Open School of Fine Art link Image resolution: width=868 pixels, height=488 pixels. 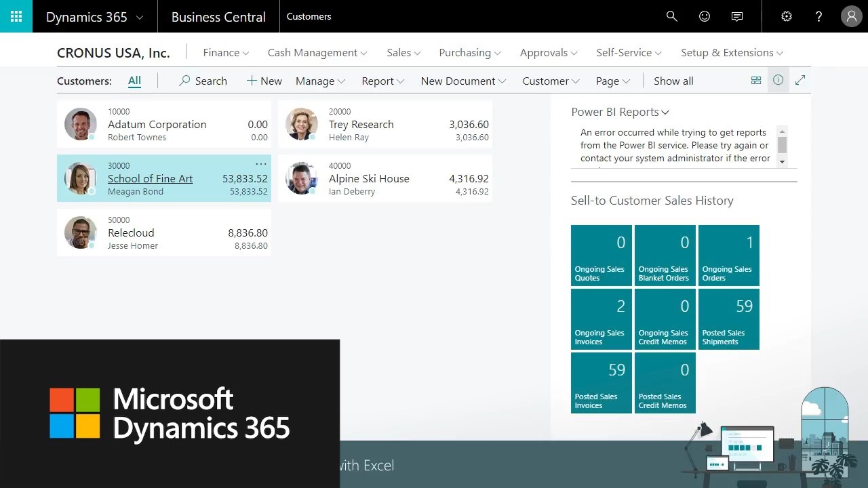coord(150,178)
